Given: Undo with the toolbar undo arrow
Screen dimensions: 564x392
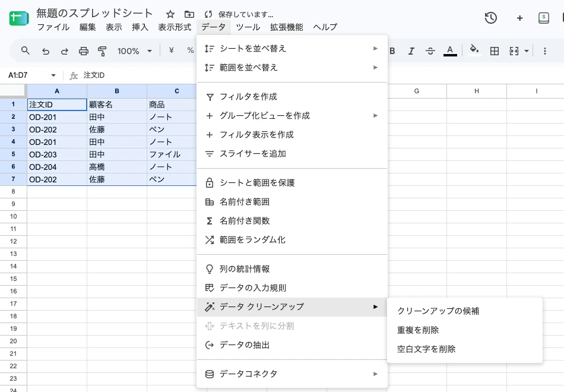Looking at the screenshot, I should pos(45,51).
